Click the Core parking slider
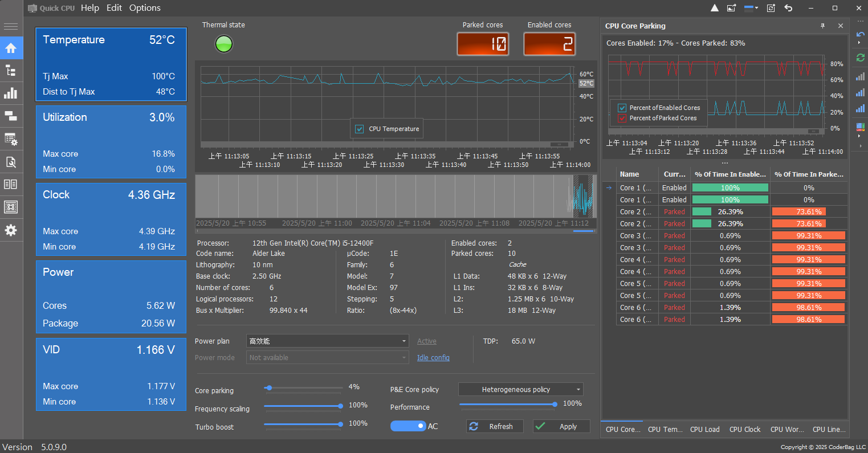This screenshot has width=868, height=453. click(x=303, y=388)
